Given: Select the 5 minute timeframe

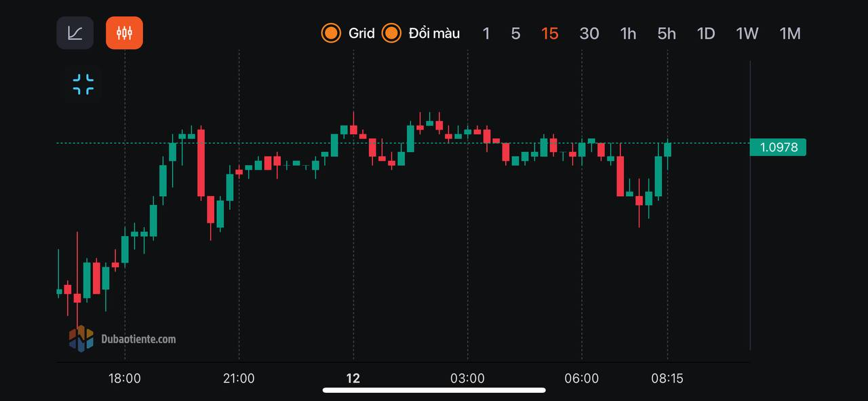Looking at the screenshot, I should point(515,33).
